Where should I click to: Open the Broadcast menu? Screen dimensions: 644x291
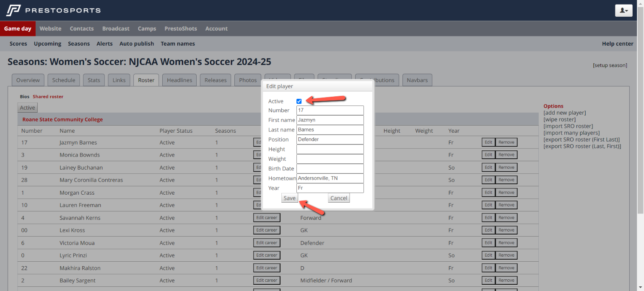click(x=116, y=28)
